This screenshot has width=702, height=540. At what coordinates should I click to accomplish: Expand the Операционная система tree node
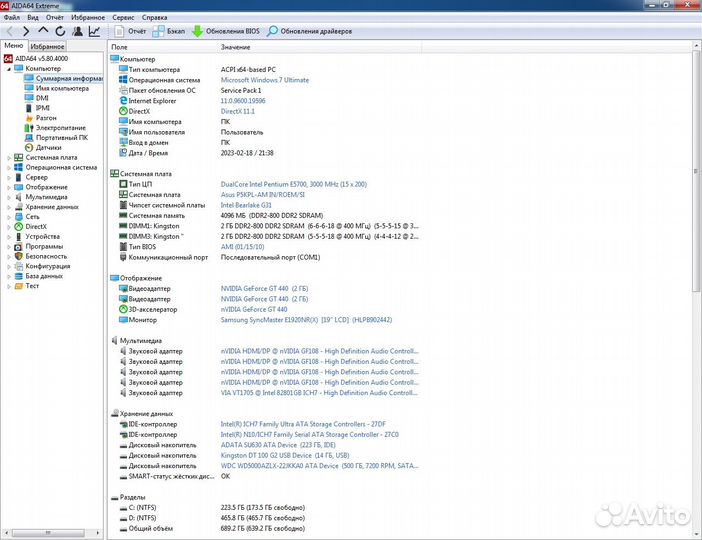[x=9, y=167]
